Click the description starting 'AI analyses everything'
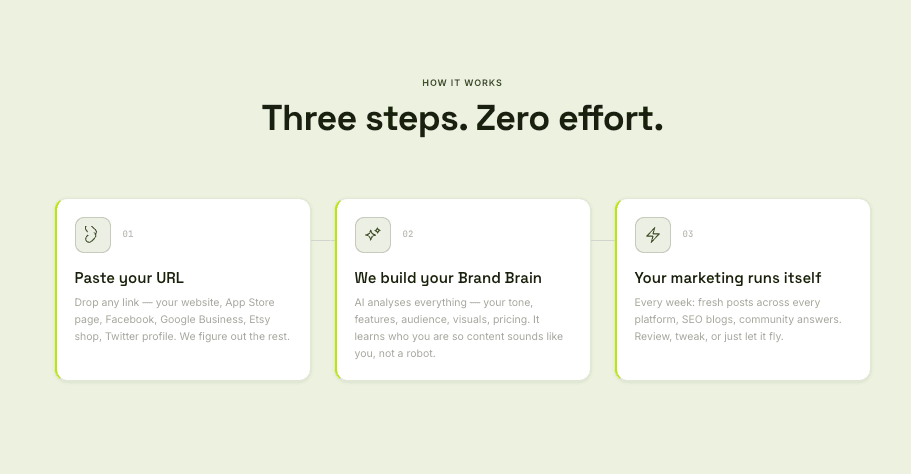This screenshot has width=911, height=474. pos(459,327)
